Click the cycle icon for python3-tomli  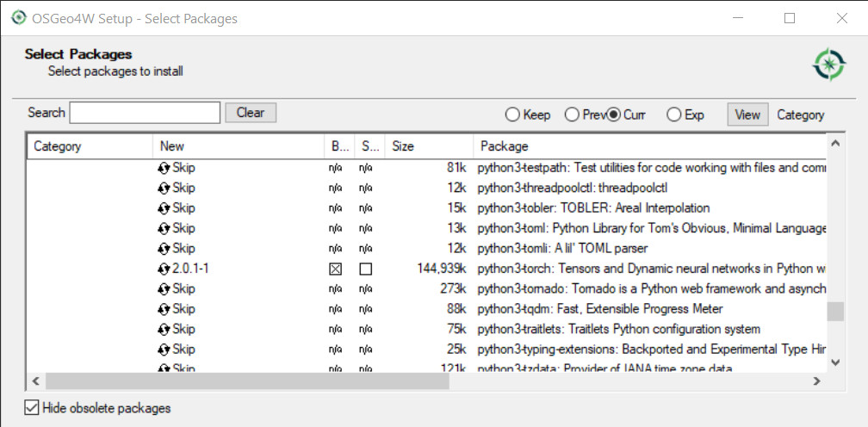tap(164, 249)
